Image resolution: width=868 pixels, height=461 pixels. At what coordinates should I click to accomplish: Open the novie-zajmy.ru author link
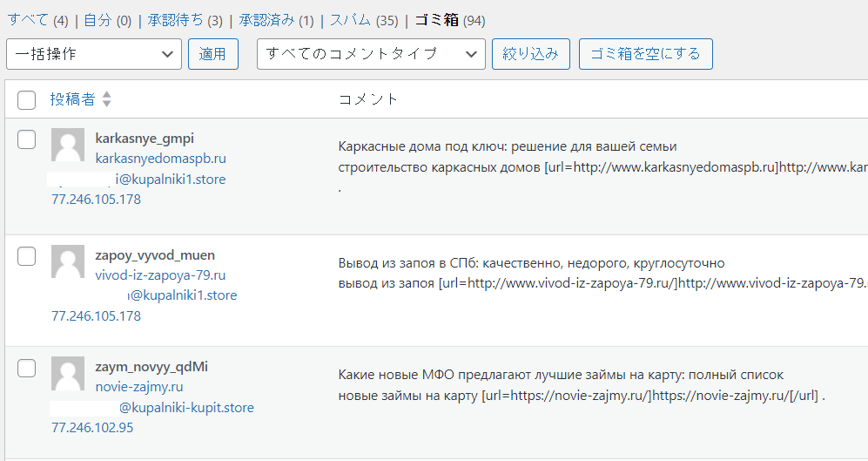(x=139, y=387)
